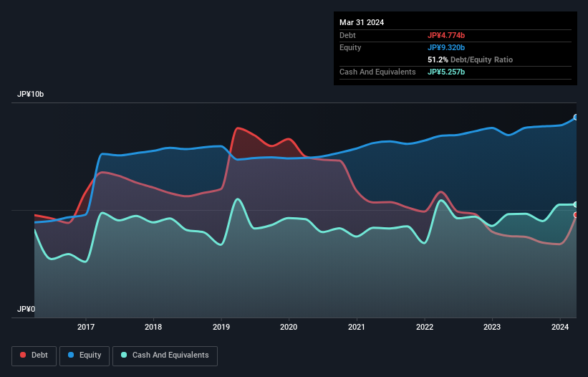The image size is (588, 377).
Task: Click the 2021 x-axis label
Action: (357, 327)
